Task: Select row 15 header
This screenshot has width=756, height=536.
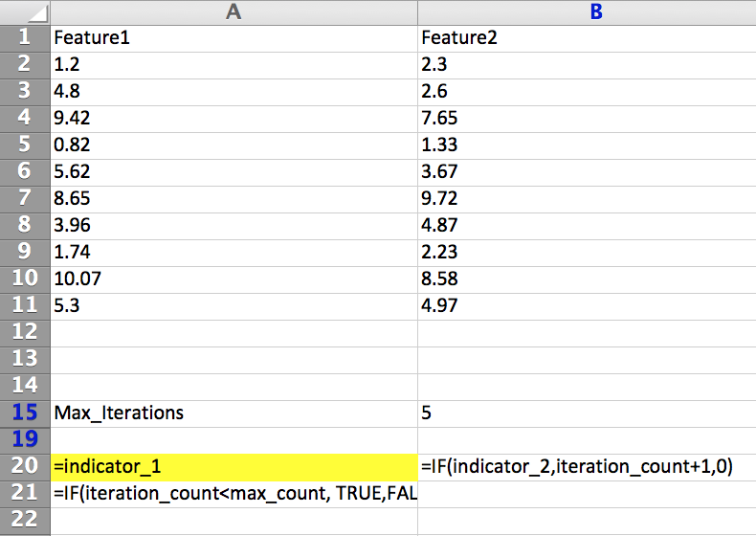Action: click(24, 413)
